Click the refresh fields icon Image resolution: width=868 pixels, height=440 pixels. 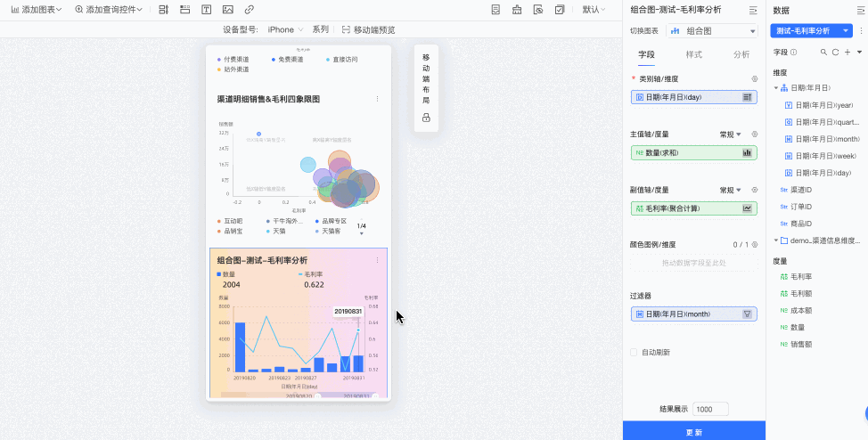835,52
